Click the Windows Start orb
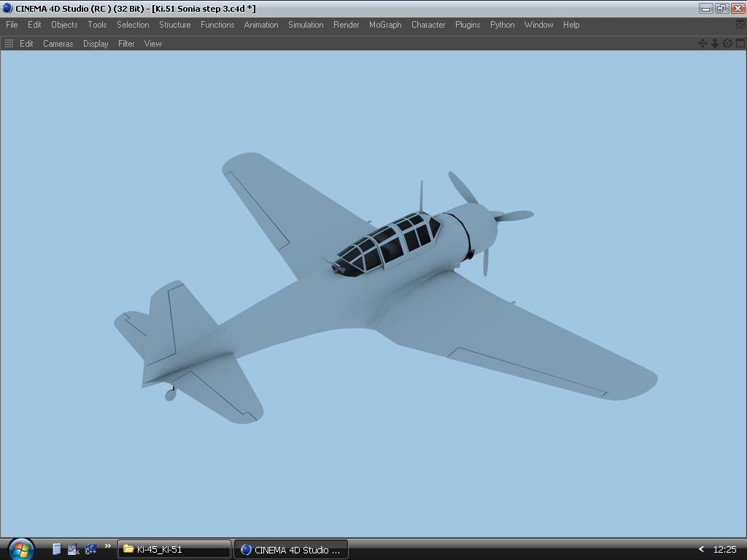The width and height of the screenshot is (747, 560). point(20,548)
